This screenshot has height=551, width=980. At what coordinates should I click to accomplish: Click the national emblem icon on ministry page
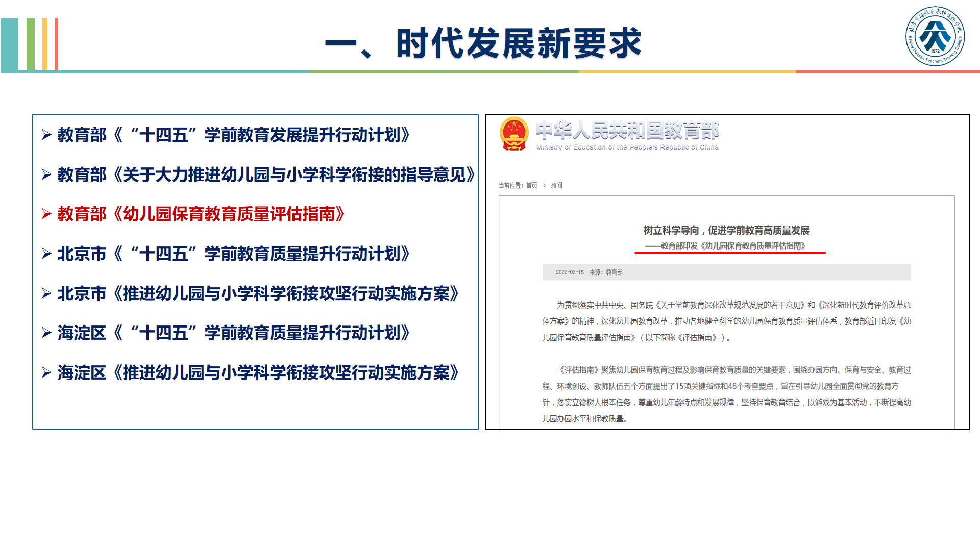point(514,134)
